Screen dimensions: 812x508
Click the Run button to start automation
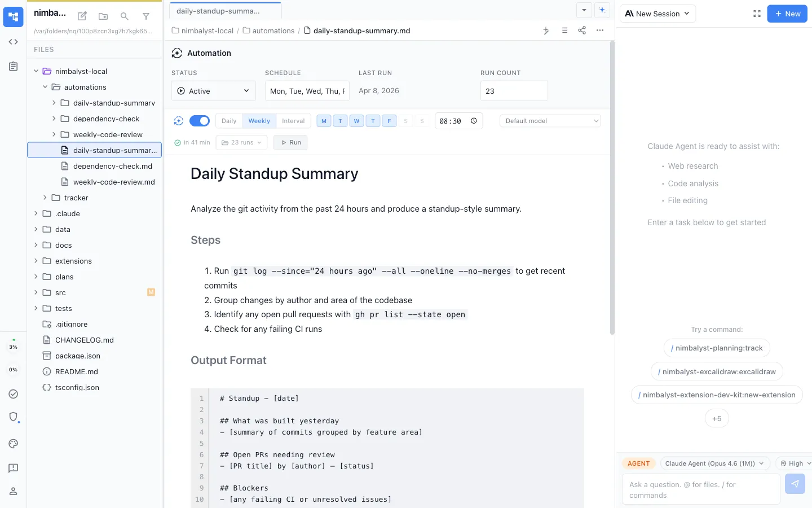tap(290, 142)
